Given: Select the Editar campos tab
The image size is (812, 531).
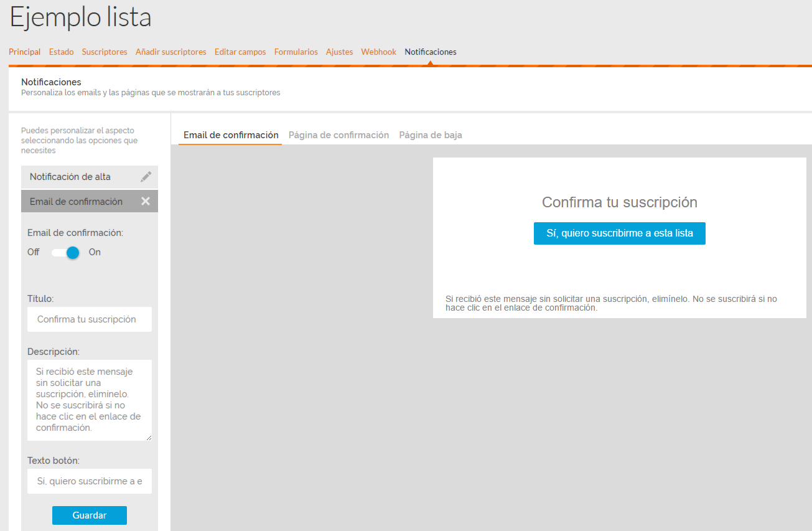Looking at the screenshot, I should point(240,52).
